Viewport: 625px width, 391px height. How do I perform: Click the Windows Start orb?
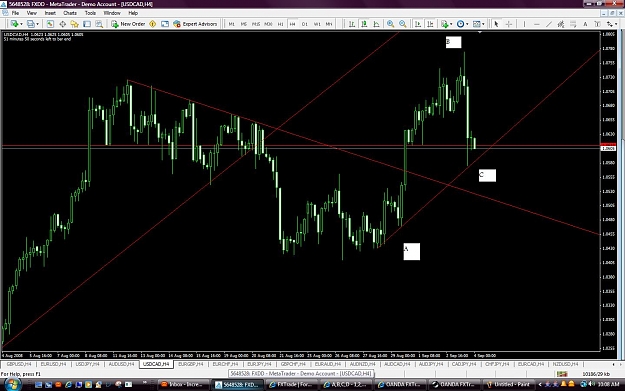tap(12, 384)
